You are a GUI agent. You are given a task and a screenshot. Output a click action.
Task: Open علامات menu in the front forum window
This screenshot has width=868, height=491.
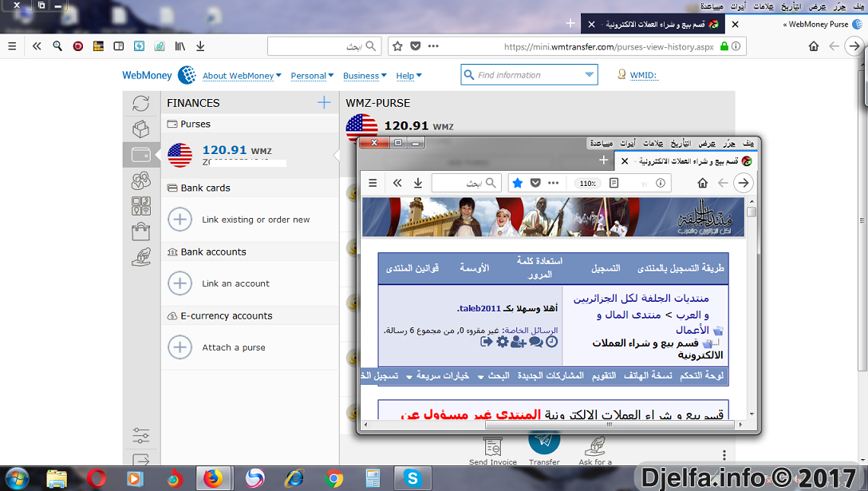point(653,143)
